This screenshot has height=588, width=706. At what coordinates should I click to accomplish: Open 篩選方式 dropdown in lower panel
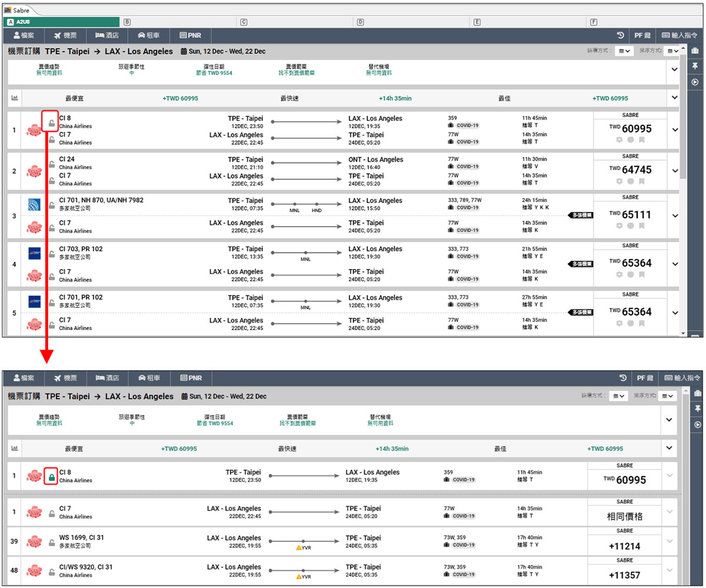click(619, 396)
